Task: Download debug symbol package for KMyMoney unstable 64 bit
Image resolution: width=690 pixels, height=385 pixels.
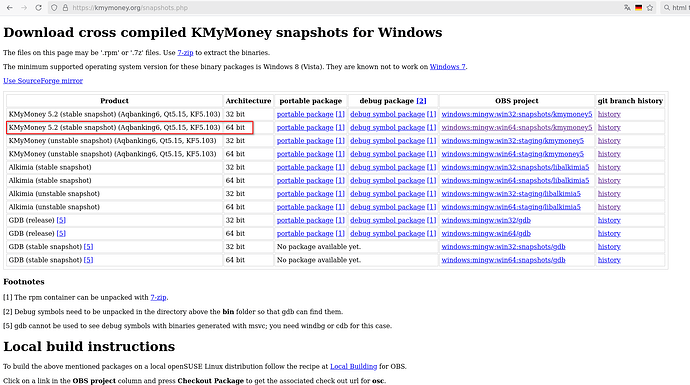Action: point(388,154)
